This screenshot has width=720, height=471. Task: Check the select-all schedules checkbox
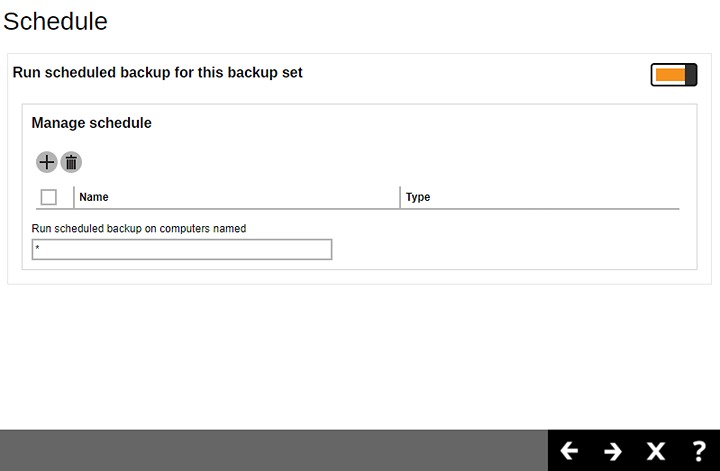(48, 197)
